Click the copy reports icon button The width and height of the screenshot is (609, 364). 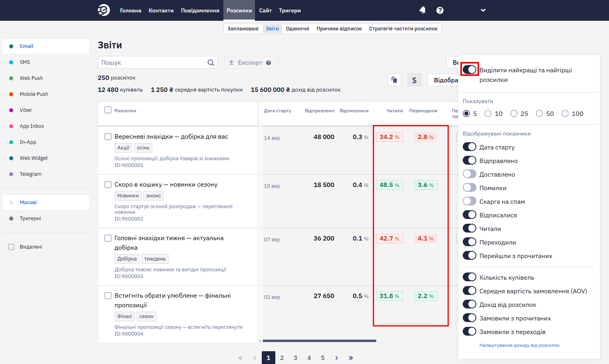394,80
